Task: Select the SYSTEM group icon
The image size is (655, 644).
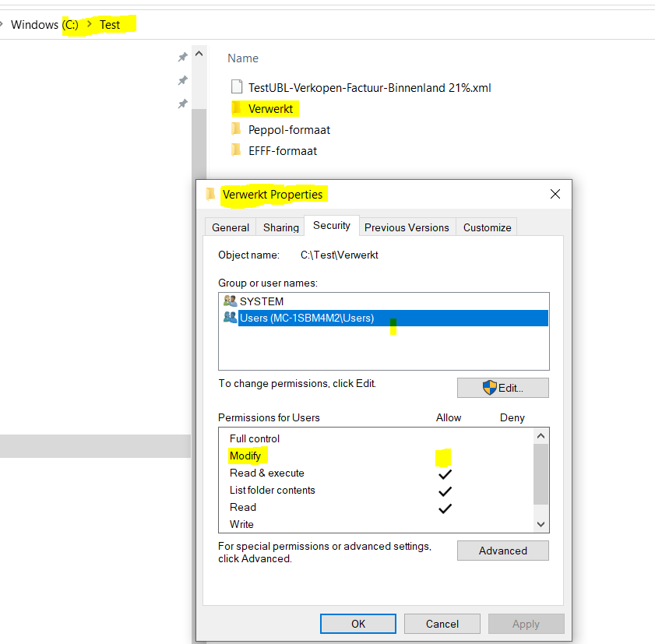Action: click(x=230, y=301)
